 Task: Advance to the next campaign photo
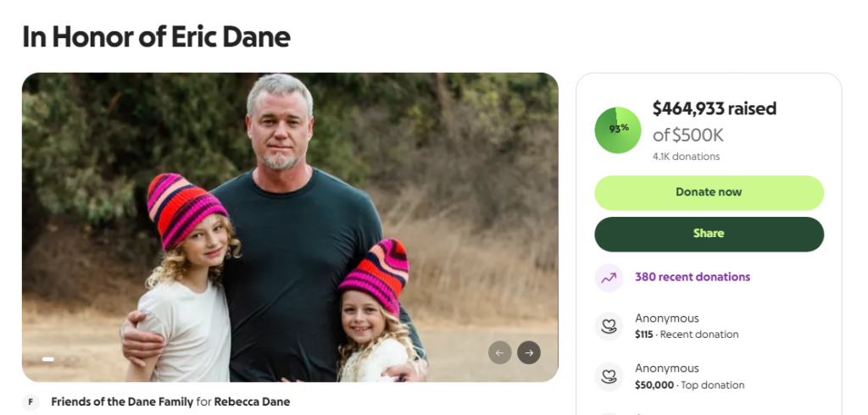tap(529, 352)
